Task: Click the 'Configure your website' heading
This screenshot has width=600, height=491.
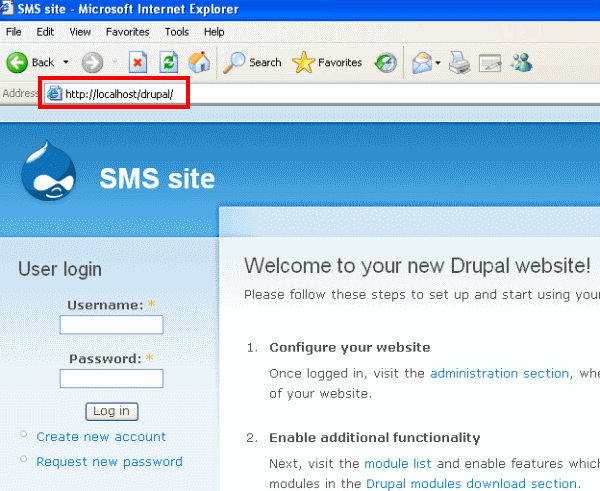Action: (350, 347)
